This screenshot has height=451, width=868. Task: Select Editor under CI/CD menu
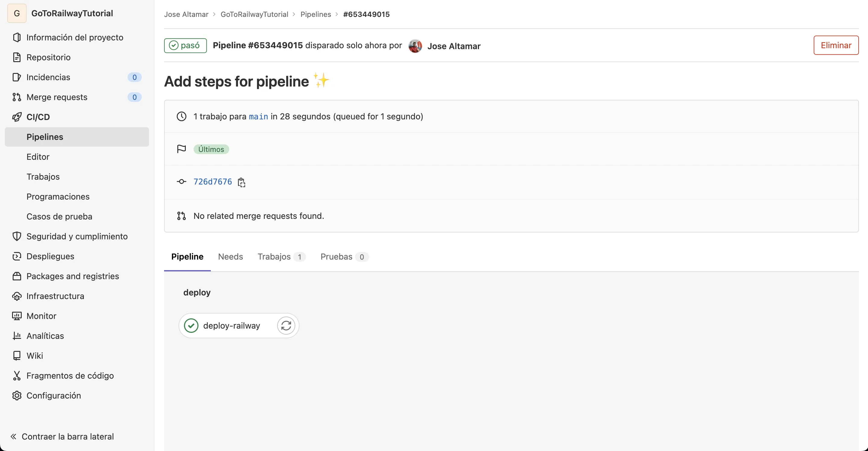click(x=38, y=157)
